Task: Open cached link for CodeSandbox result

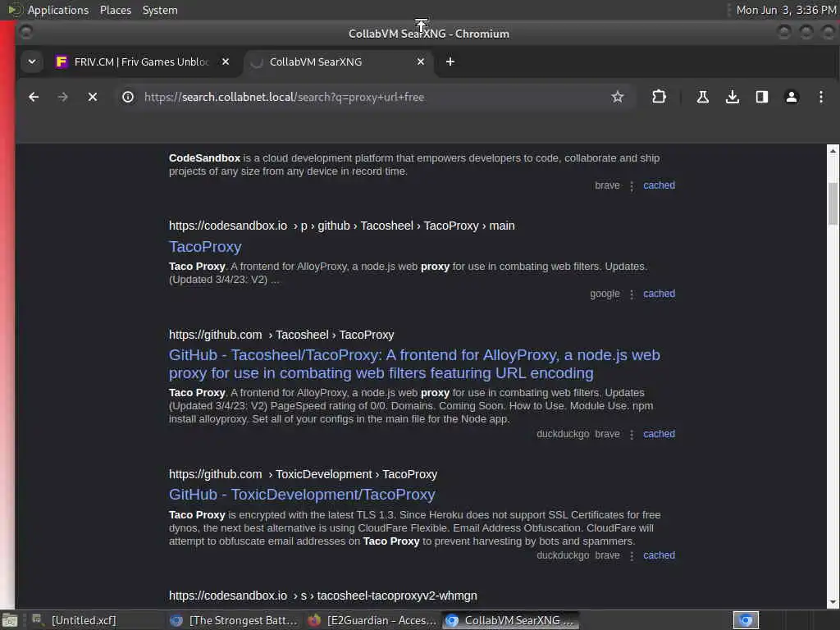Action: 659,185
